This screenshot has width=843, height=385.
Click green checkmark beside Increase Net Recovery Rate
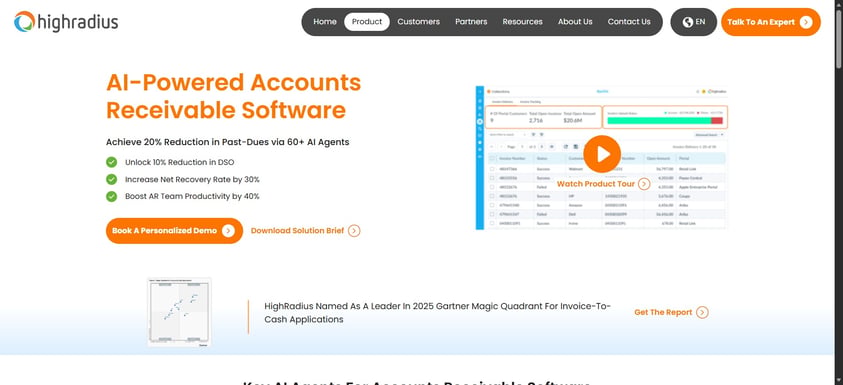click(111, 179)
